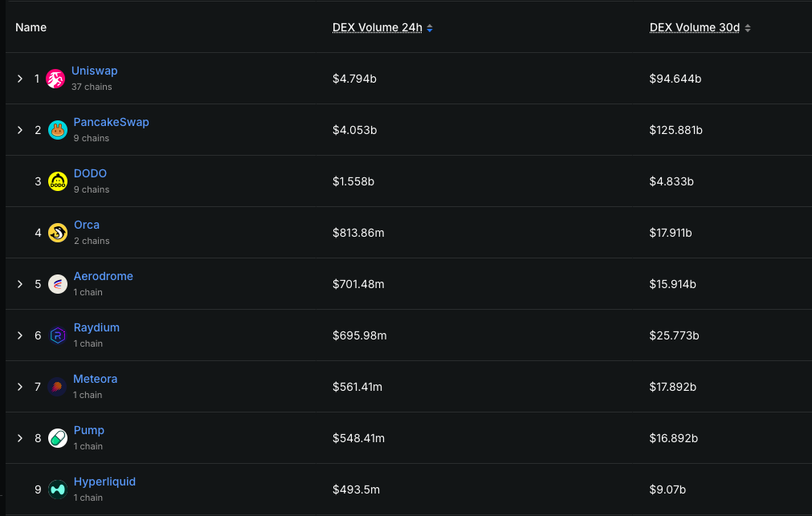Open the Hyperliquid protocol link
This screenshot has width=812, height=516.
(104, 481)
